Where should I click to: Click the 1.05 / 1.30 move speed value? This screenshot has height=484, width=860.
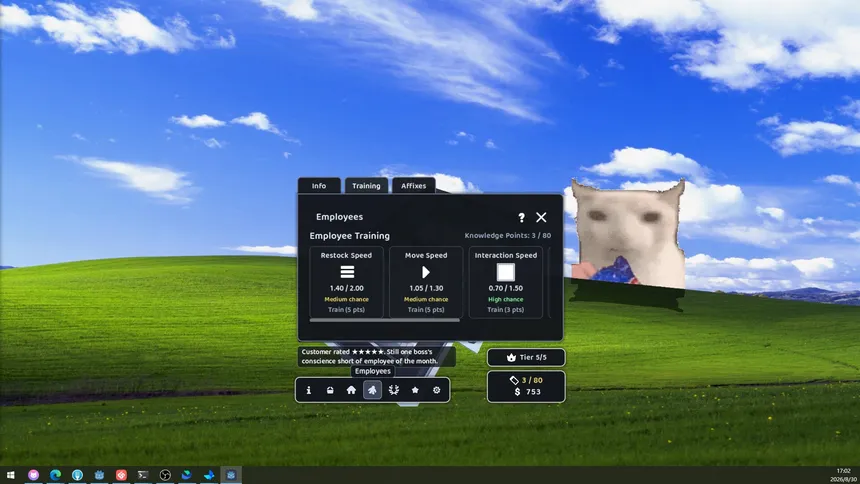tap(426, 288)
